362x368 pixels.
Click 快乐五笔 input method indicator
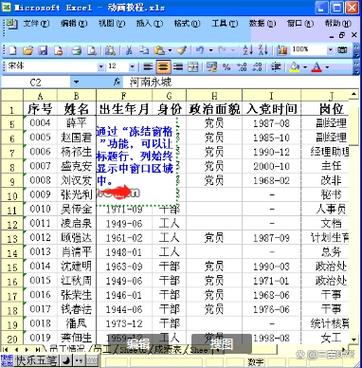coord(37,361)
